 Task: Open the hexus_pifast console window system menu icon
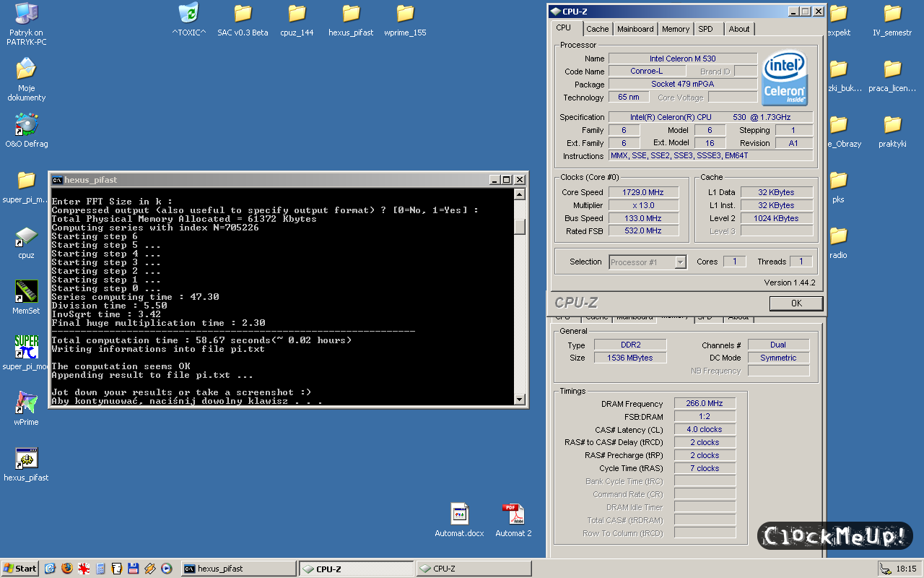coord(57,180)
